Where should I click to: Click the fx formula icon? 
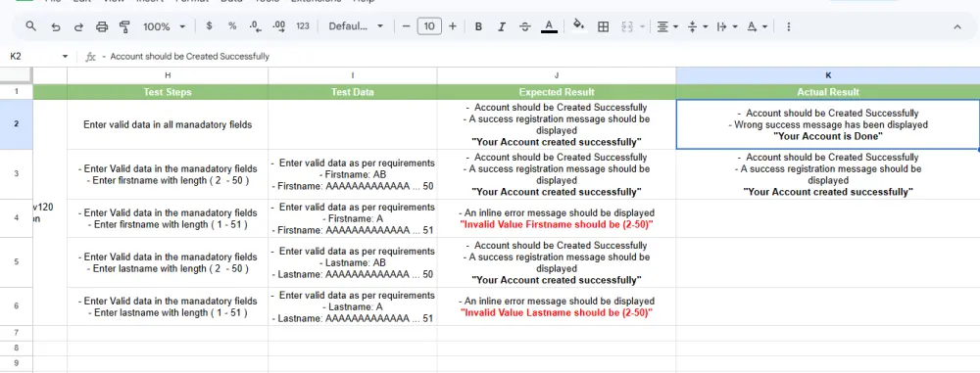pos(90,56)
